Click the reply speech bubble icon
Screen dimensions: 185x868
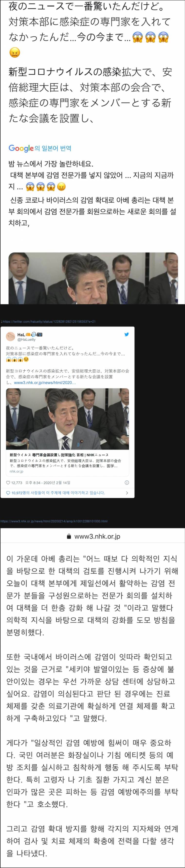(x=8, y=493)
